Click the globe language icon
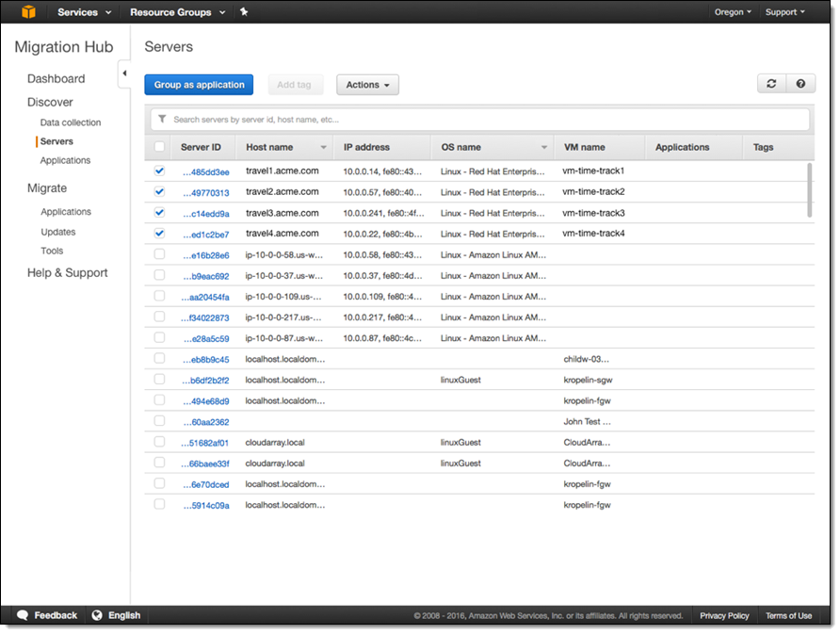 click(x=97, y=615)
